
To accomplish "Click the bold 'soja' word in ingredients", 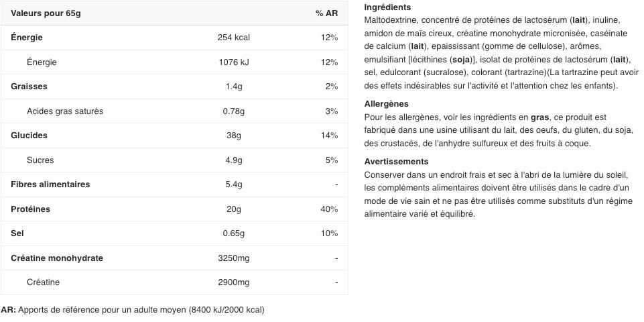I will [x=462, y=60].
